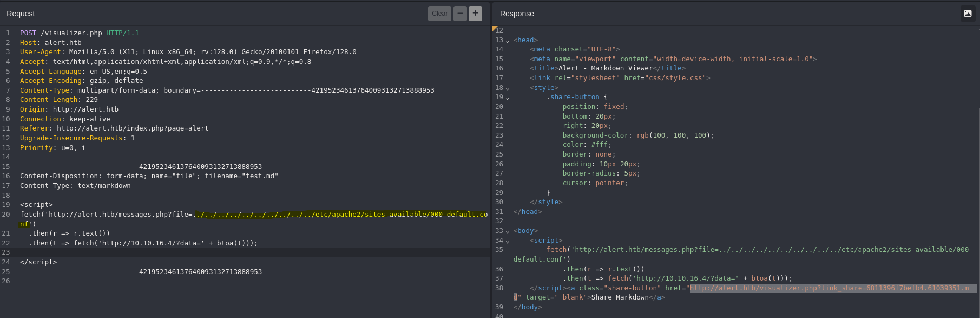Click the highlighted link_share URL in Response
Screen dimensions: 980x318
tap(830, 288)
